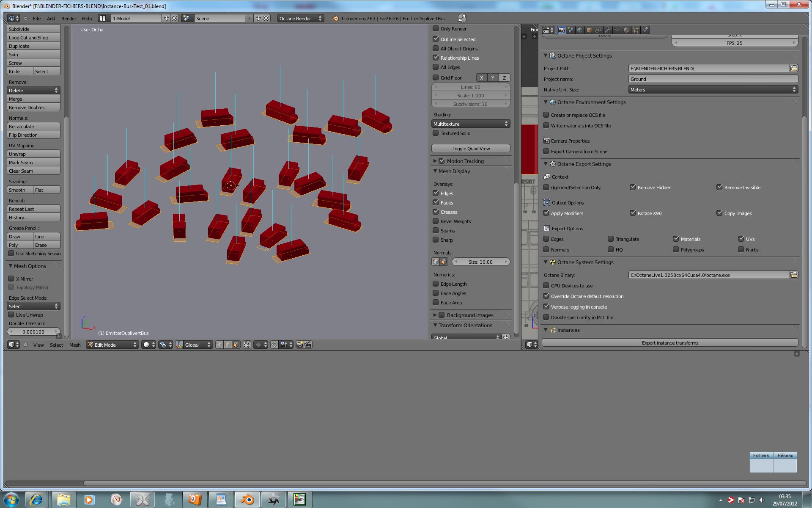Enable the Only Render checkbox
Image resolution: width=812 pixels, height=508 pixels.
(x=436, y=29)
